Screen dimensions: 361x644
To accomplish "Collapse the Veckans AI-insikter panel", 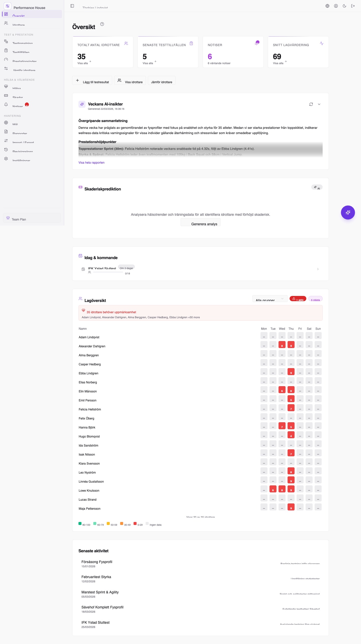I will (x=319, y=104).
